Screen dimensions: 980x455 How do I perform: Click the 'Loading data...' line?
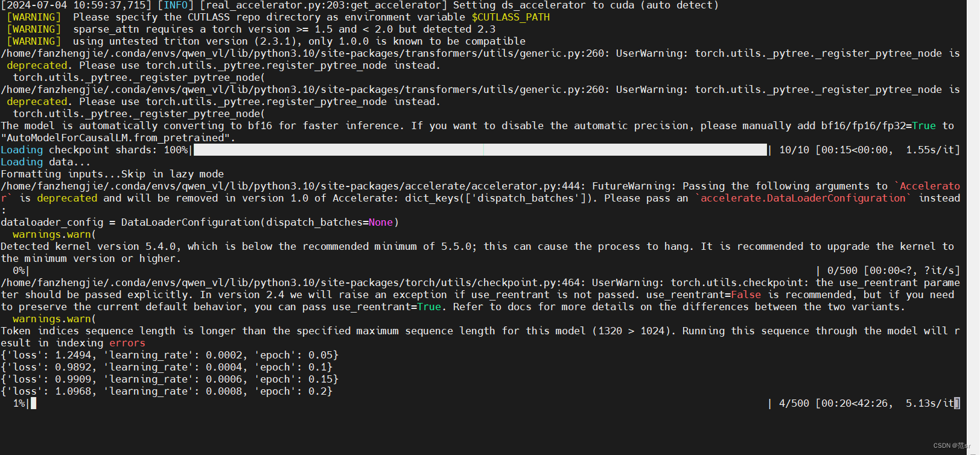point(46,162)
